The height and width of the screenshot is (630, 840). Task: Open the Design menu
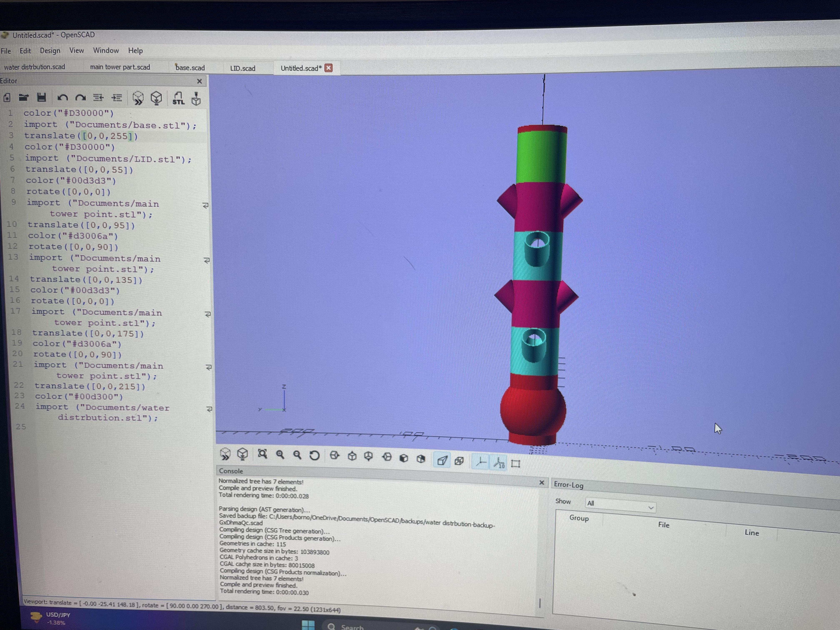click(50, 50)
